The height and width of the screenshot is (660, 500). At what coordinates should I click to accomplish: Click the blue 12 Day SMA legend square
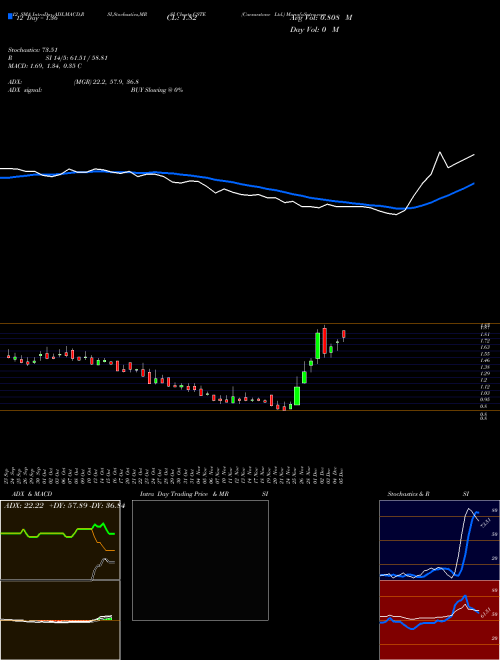point(10,17)
